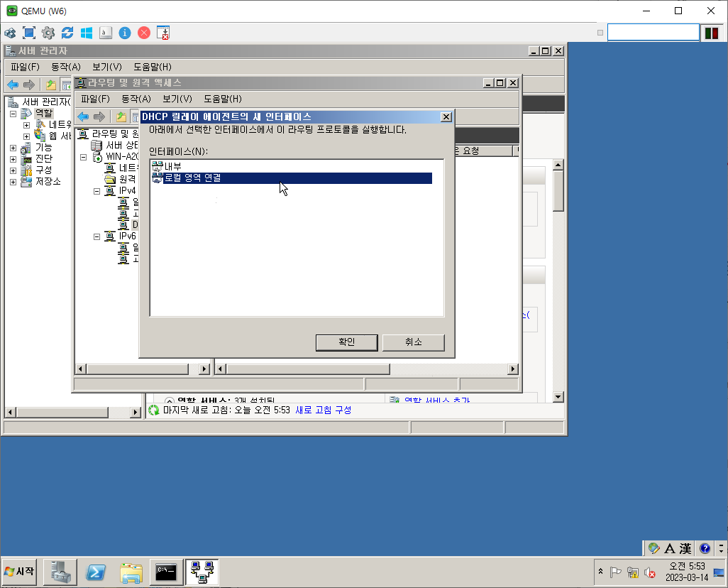Select the 내부 entry text

(x=172, y=166)
